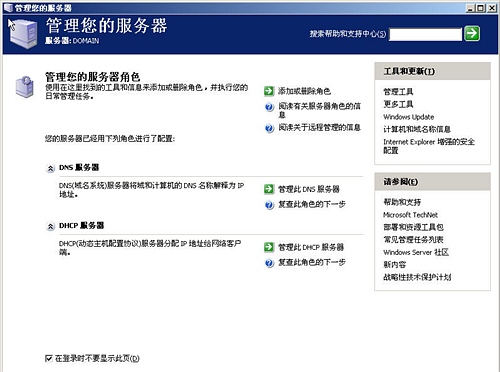500x372 pixels.
Task: Open 管理此 DHCP 服务器 link
Action: pos(311,247)
